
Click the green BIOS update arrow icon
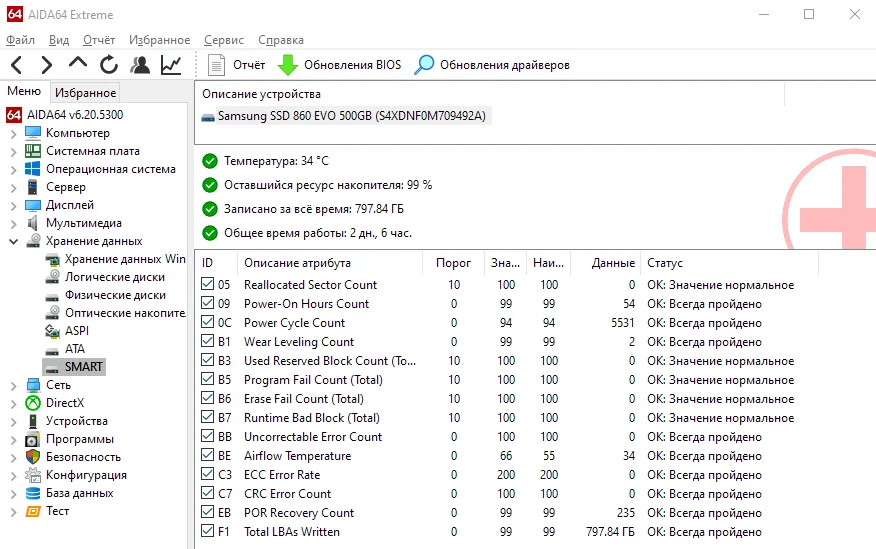[x=288, y=65]
